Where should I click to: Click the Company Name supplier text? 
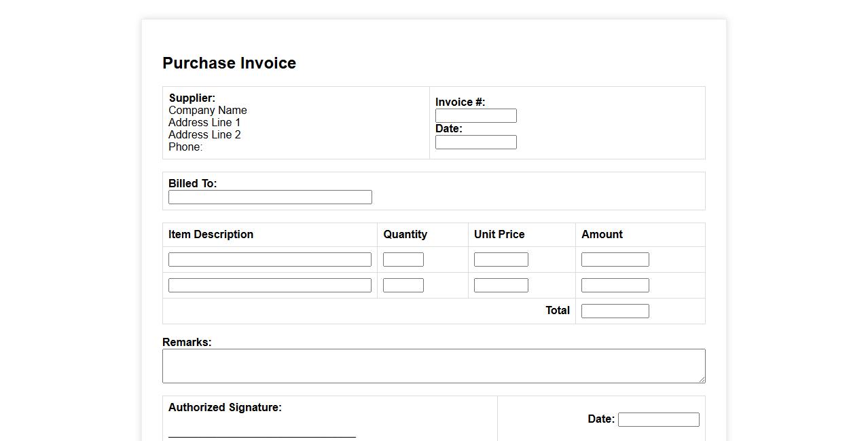pyautogui.click(x=207, y=111)
